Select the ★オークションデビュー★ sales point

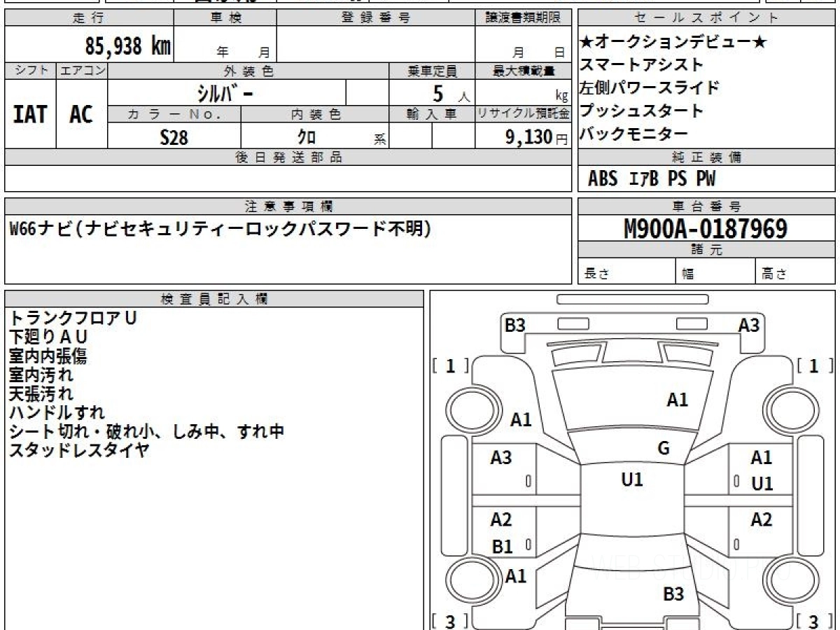pyautogui.click(x=673, y=42)
